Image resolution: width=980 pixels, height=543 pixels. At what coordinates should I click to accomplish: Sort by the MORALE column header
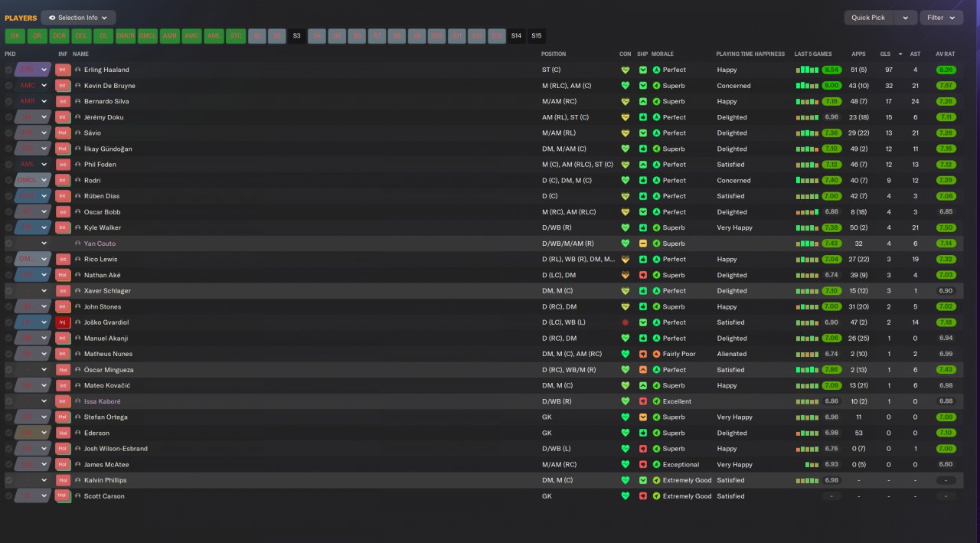click(x=663, y=54)
